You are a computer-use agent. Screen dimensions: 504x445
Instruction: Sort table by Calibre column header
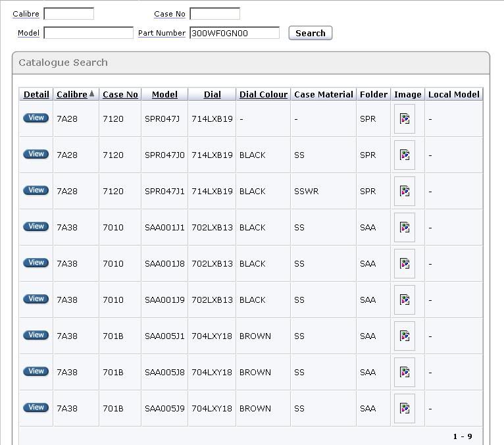coord(72,95)
